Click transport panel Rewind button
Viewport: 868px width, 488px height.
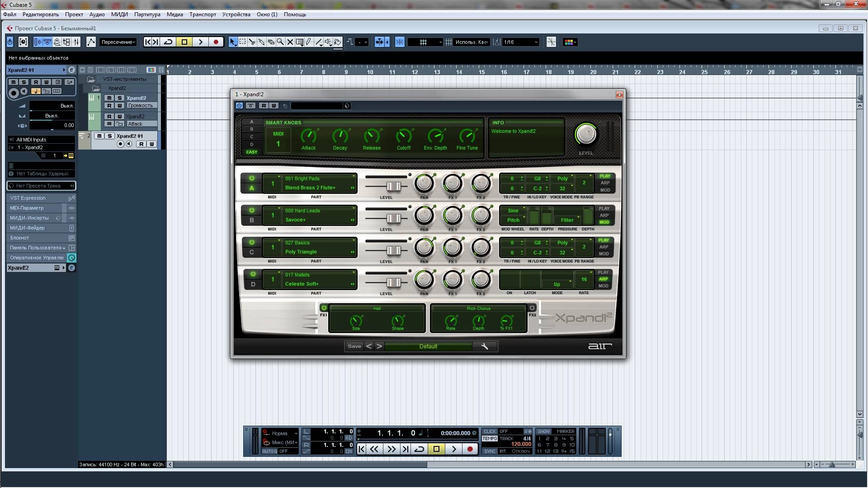pos(374,449)
